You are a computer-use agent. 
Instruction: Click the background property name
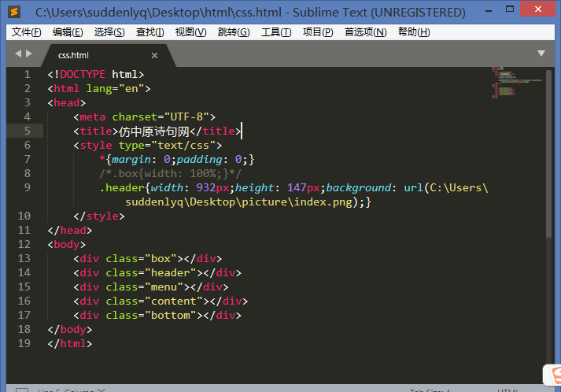(359, 188)
